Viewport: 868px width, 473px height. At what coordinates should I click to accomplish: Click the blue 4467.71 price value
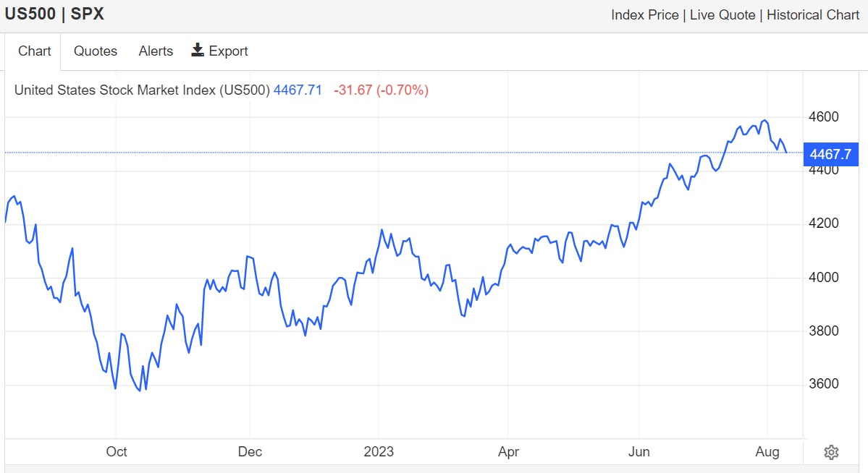click(298, 90)
